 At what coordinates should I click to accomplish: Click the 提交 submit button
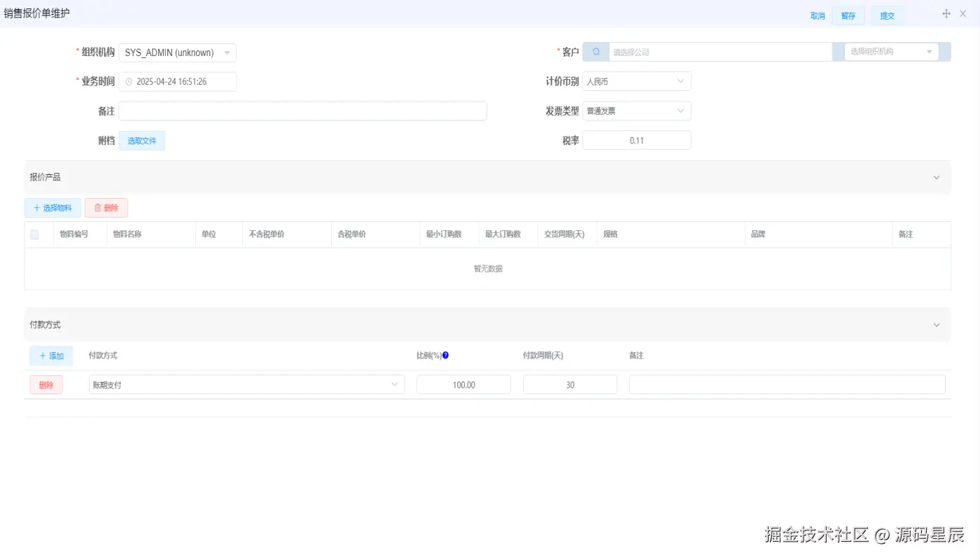click(886, 14)
